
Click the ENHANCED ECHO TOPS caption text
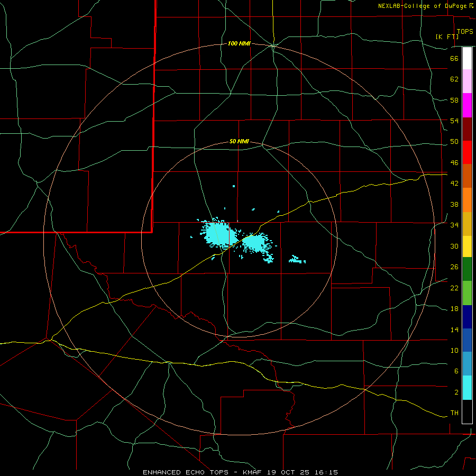[186, 472]
